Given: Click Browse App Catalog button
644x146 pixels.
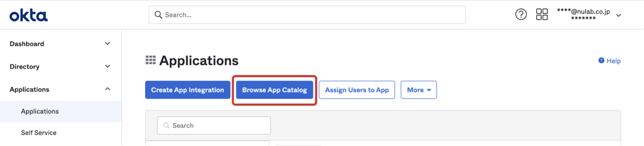Looking at the screenshot, I should point(275,90).
